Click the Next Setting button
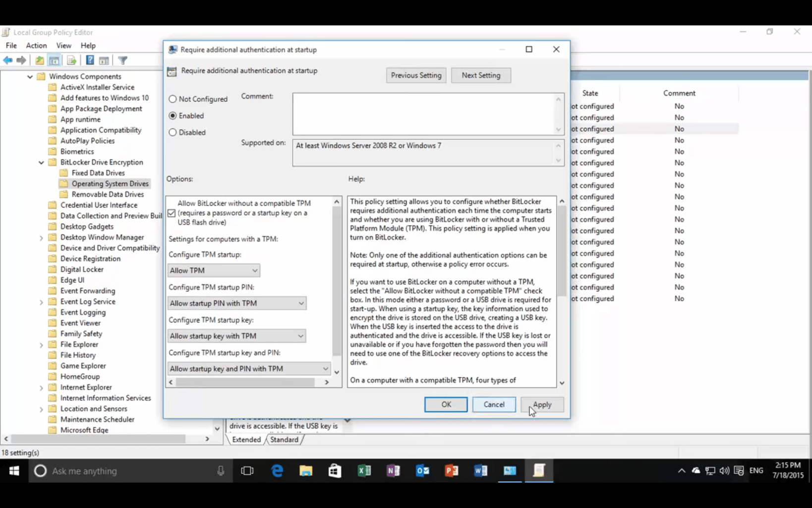Screen dimensions: 812x508 pyautogui.click(x=481, y=75)
